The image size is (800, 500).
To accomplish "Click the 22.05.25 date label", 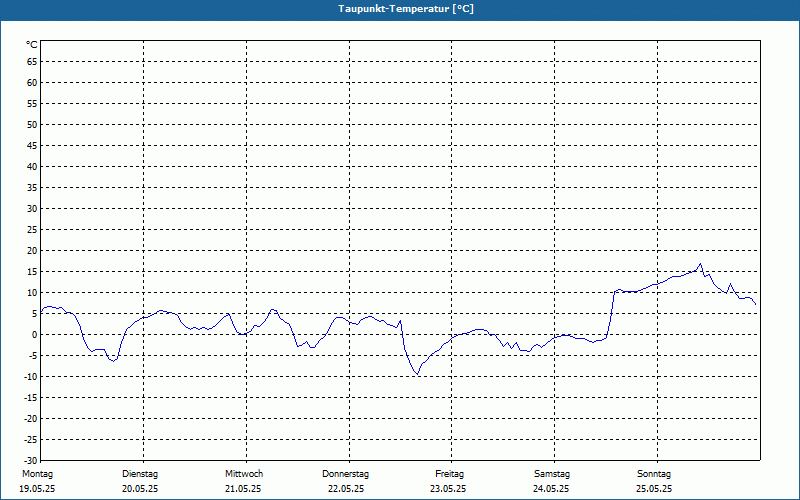I will tap(346, 489).
